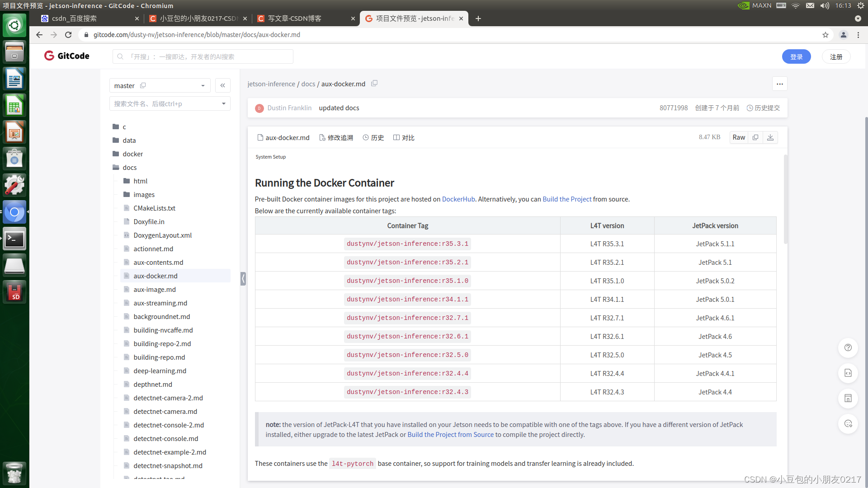Image resolution: width=868 pixels, height=488 pixels.
Task: Collapse the docs folder
Action: [x=130, y=167]
